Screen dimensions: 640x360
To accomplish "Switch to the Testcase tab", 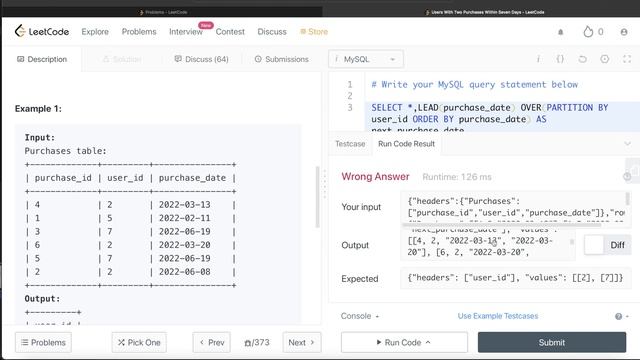I will pyautogui.click(x=350, y=144).
